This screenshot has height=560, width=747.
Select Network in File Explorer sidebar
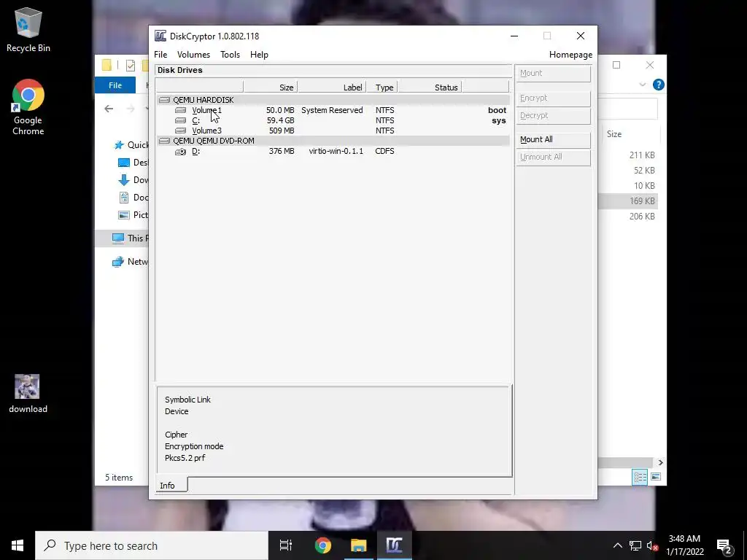[x=130, y=262]
